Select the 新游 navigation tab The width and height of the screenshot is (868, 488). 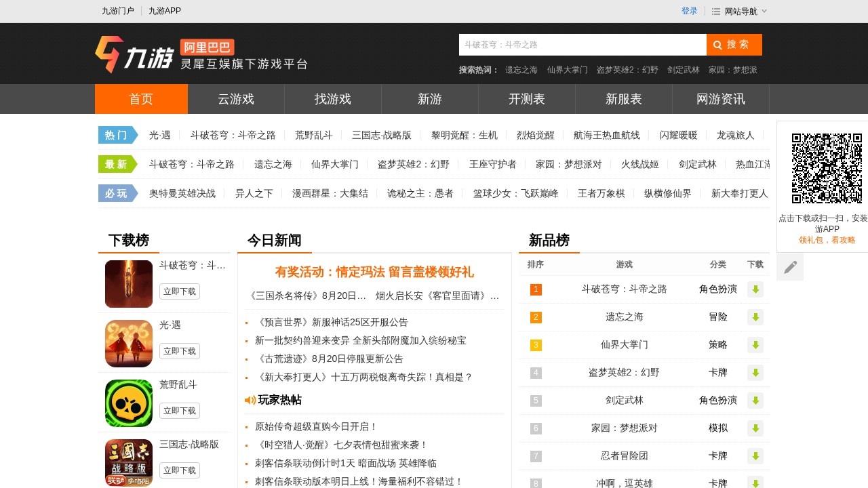pos(430,99)
